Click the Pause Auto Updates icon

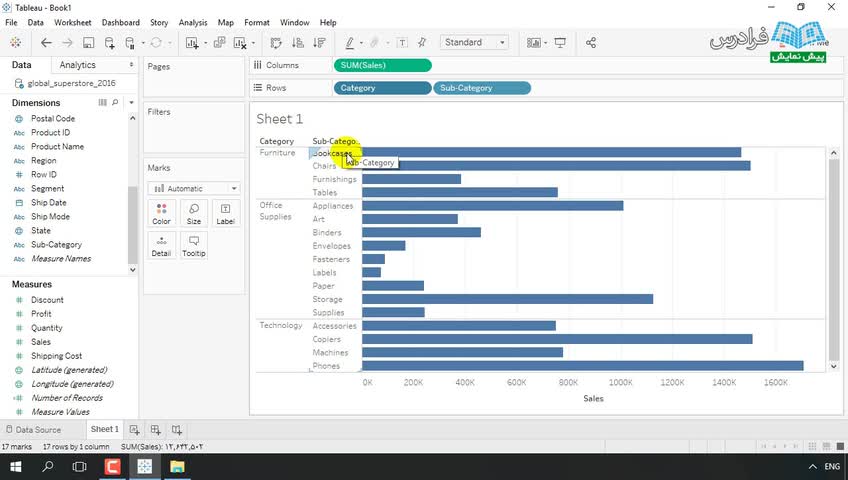pos(130,43)
